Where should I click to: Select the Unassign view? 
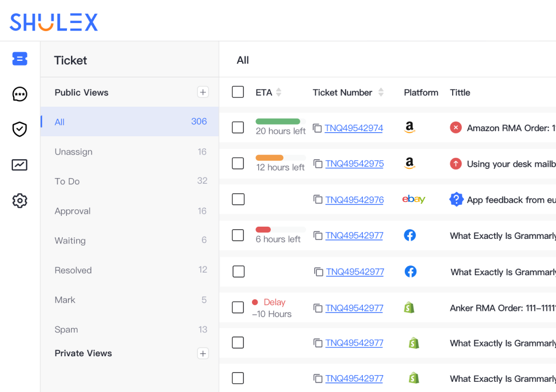coord(74,152)
